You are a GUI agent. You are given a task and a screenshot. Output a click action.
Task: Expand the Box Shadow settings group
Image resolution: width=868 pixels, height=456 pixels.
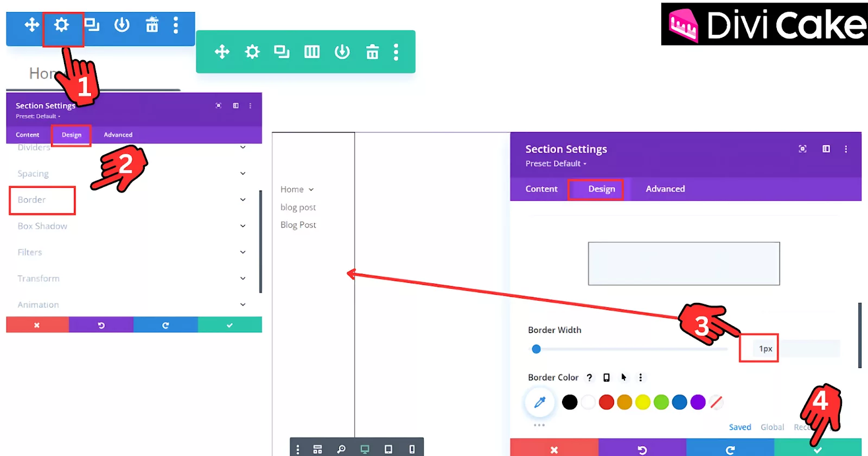coord(131,226)
